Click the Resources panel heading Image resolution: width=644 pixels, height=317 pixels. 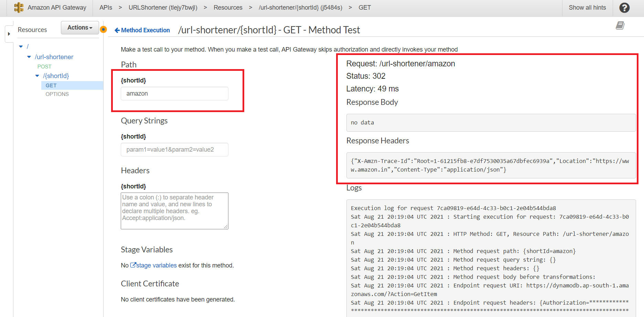click(32, 30)
